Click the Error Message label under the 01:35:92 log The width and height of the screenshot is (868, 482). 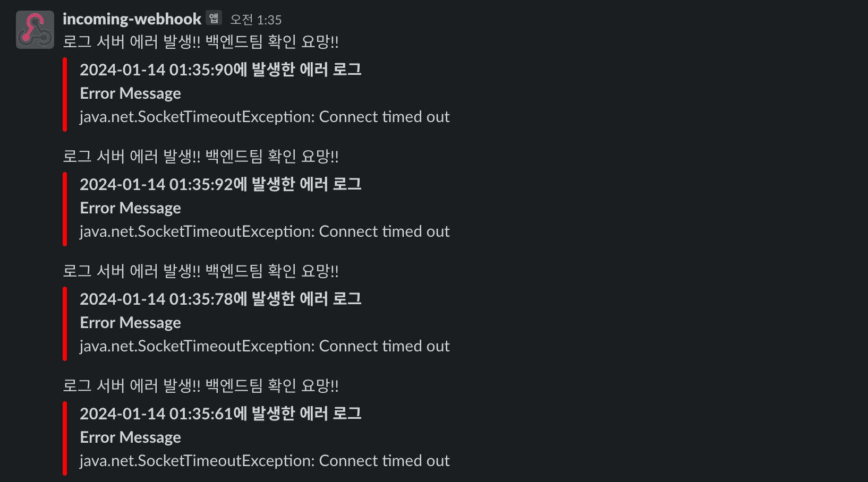[x=131, y=208]
